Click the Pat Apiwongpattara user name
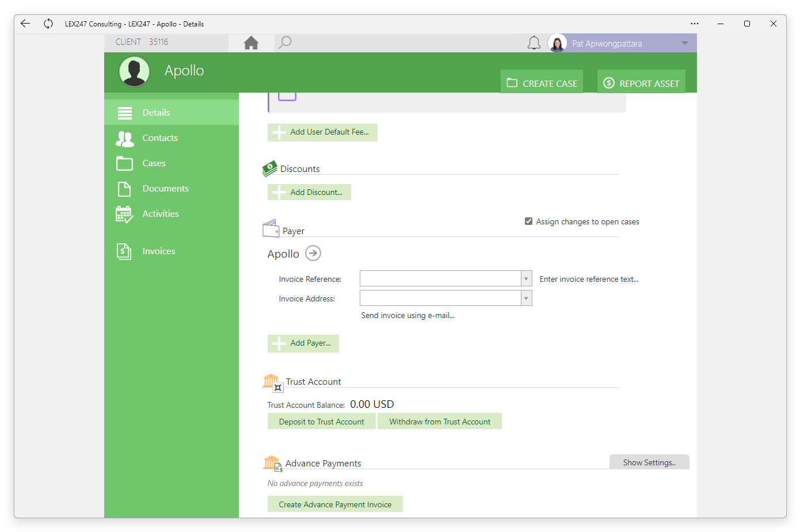The image size is (800, 532). [x=607, y=44]
